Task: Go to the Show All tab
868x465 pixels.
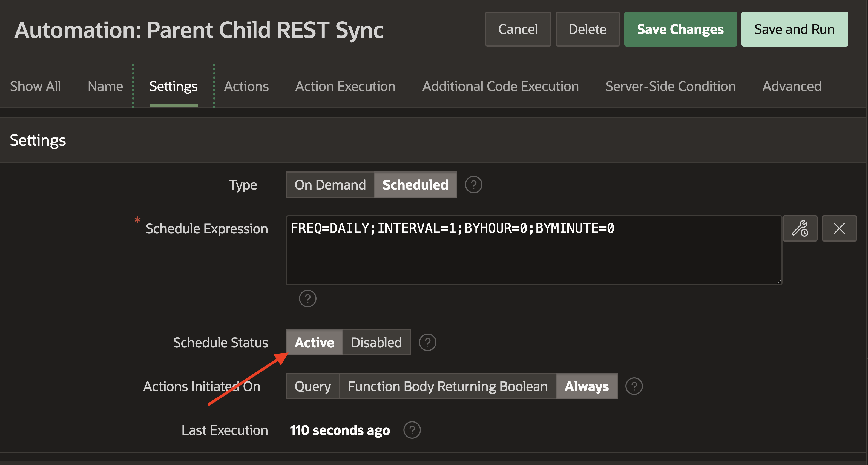Action: click(x=35, y=86)
